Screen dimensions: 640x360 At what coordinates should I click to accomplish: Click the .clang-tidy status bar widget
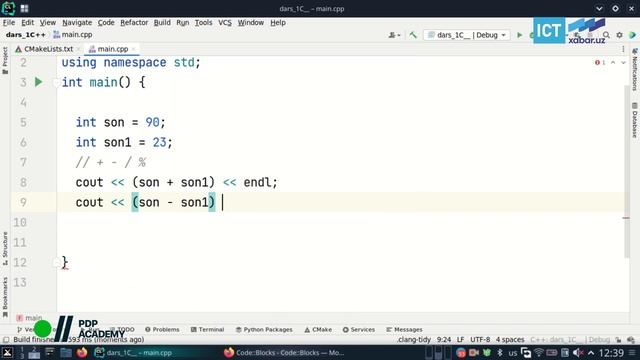click(414, 340)
